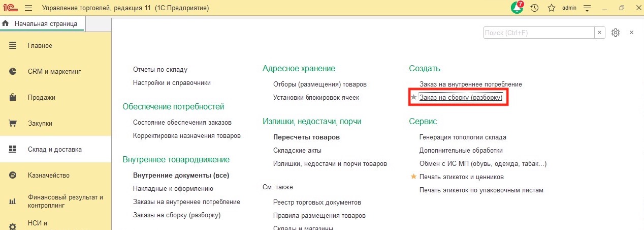The height and width of the screenshot is (230, 644).
Task: Close the section menu panel
Action: click(x=632, y=32)
